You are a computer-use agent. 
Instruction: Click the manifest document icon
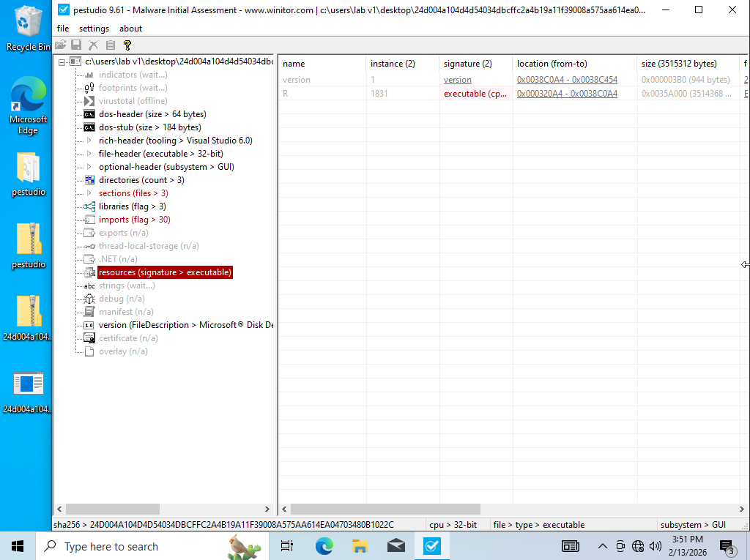(89, 312)
